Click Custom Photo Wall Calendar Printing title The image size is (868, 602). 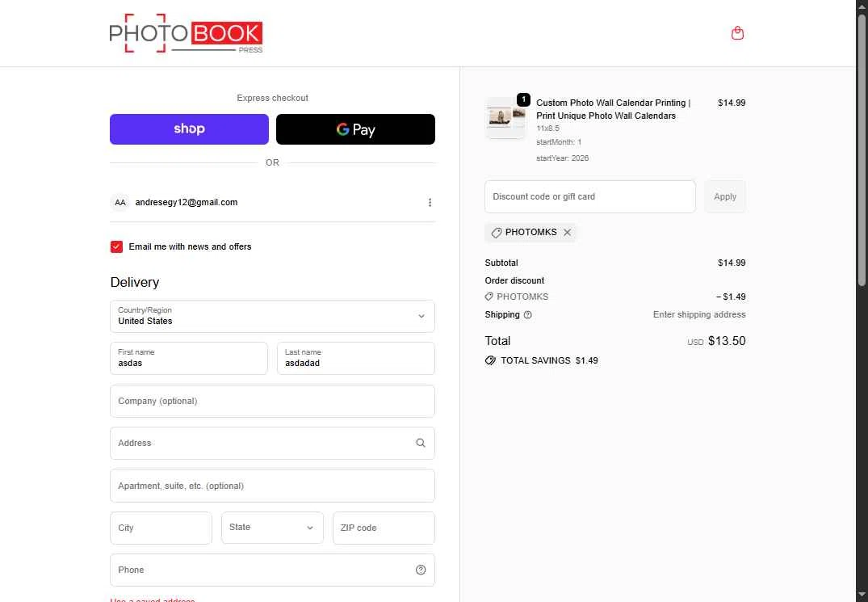(x=614, y=109)
